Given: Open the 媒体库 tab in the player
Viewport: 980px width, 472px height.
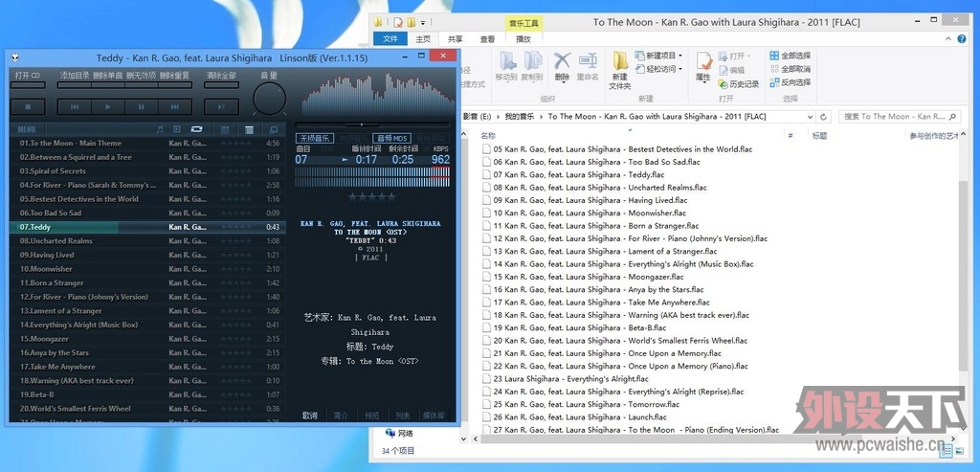Looking at the screenshot, I should coord(434,416).
